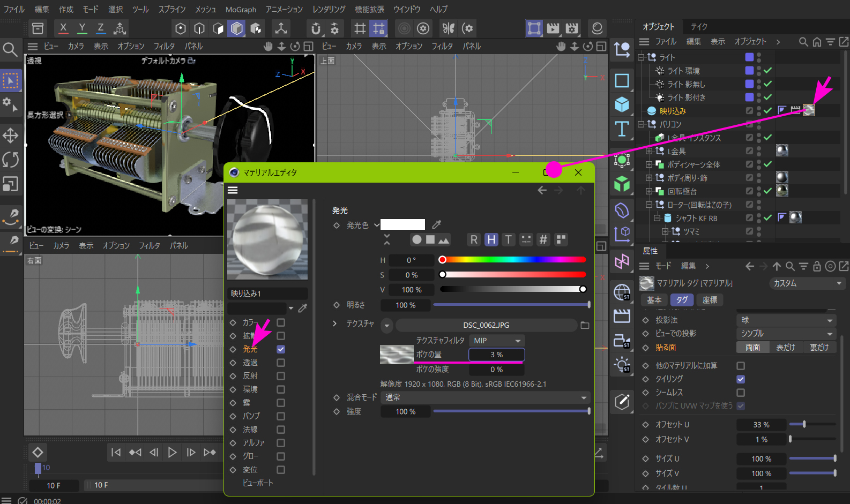
Task: Open the 混合モード 通常 dropdown
Action: click(x=485, y=397)
